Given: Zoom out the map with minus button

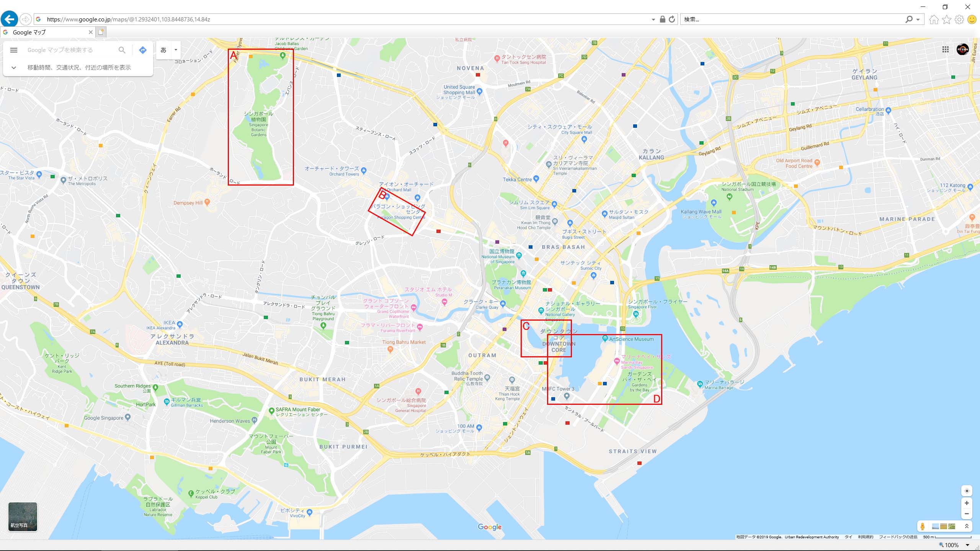Looking at the screenshot, I should 967,514.
